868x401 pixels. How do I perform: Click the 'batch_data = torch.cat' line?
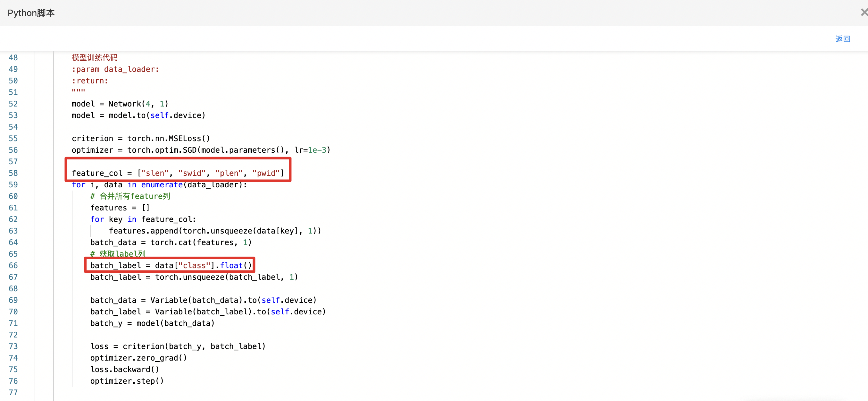(x=171, y=243)
